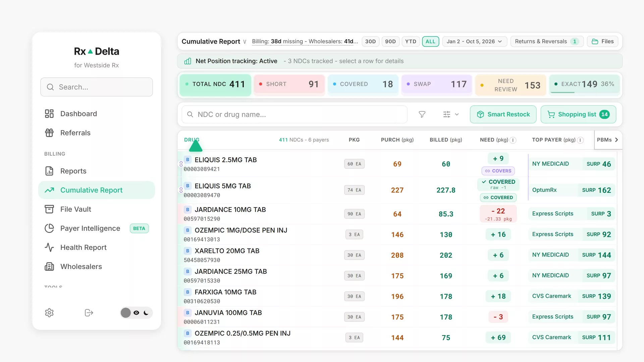This screenshot has width=644, height=362.
Task: Focus the NDC or drug name search field
Action: point(294,114)
